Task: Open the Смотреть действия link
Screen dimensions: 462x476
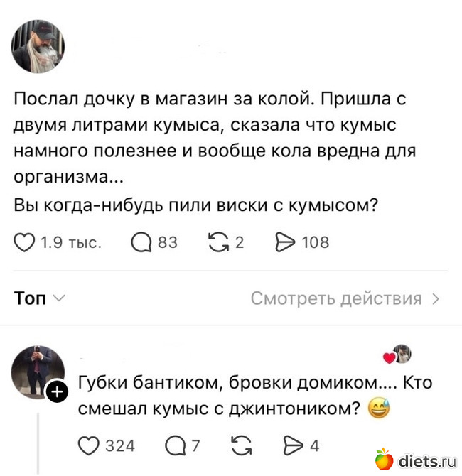Action: (x=336, y=298)
